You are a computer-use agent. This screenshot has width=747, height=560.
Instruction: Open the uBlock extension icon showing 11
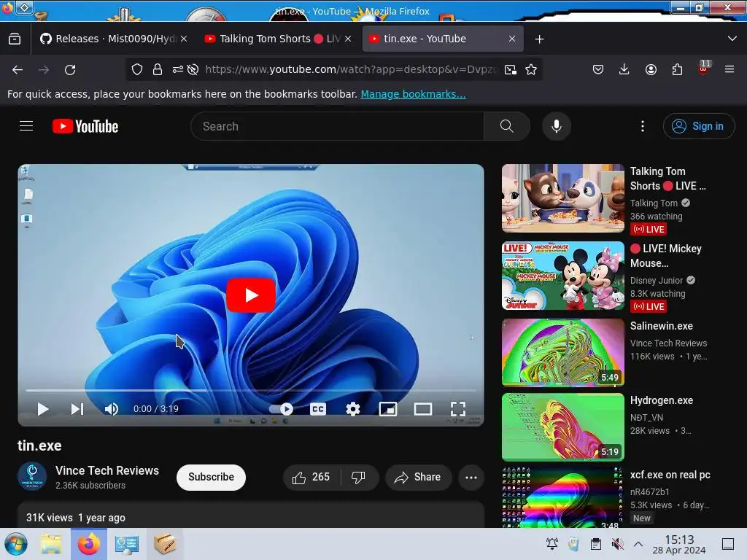tap(704, 68)
